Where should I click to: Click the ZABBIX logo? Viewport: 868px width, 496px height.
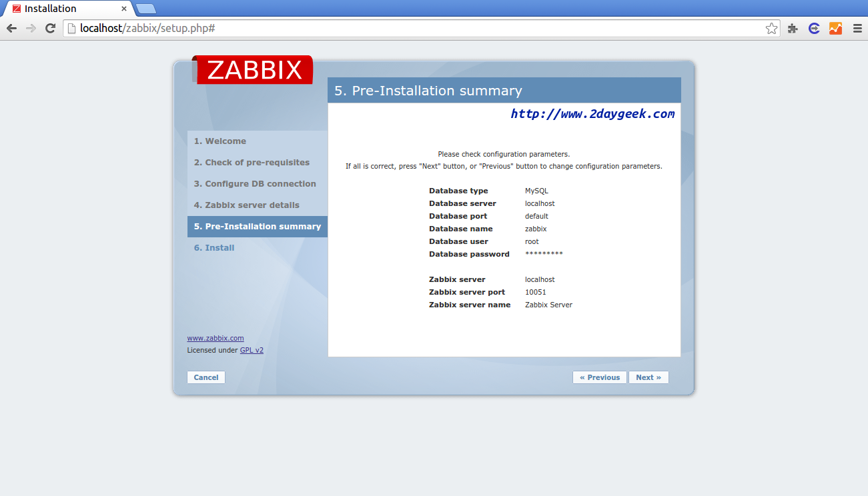coord(253,69)
